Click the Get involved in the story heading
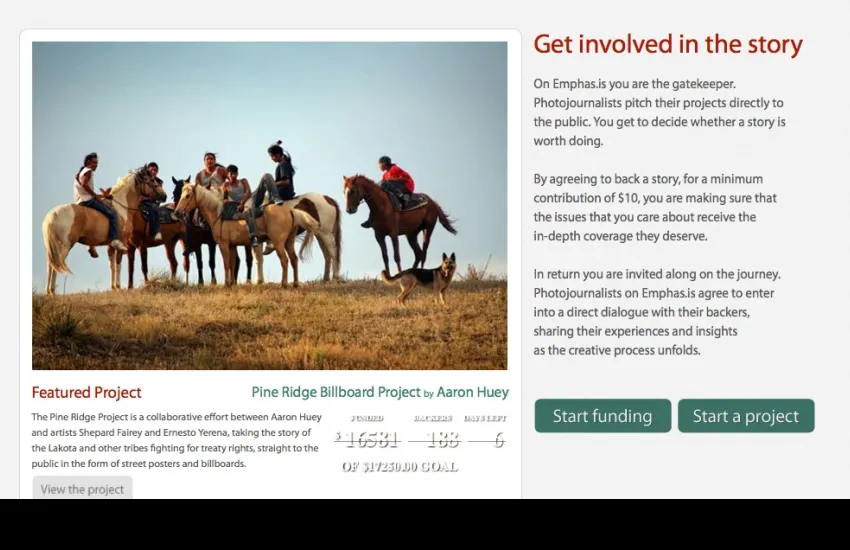 pos(668,44)
